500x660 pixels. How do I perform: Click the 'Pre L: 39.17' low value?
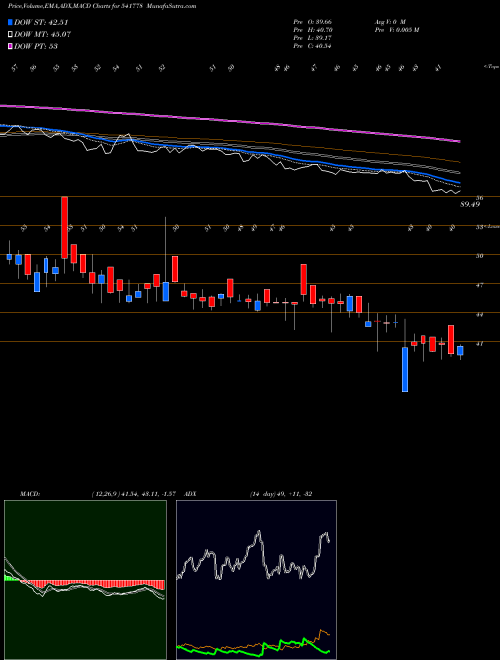coord(313,37)
